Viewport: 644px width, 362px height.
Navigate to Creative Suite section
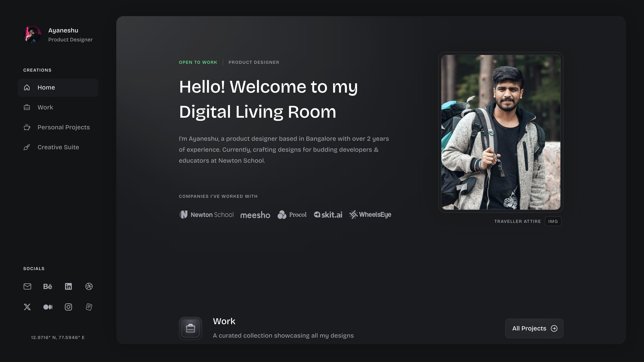pyautogui.click(x=58, y=147)
